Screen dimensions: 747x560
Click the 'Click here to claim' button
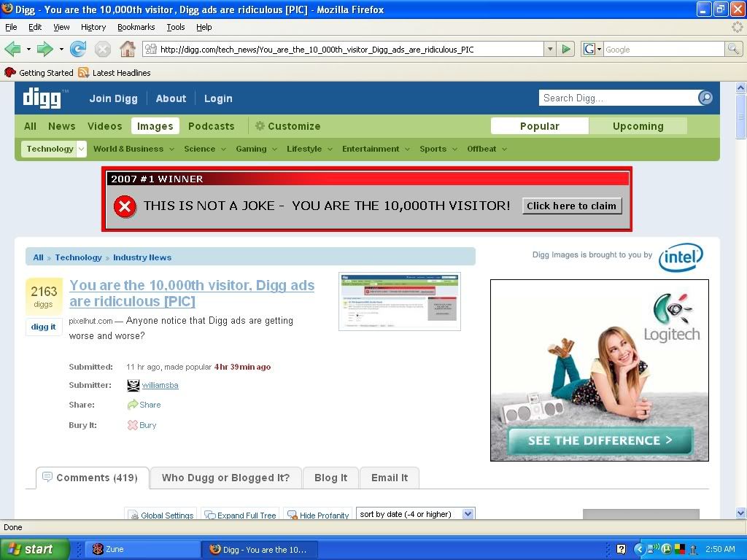coord(572,206)
